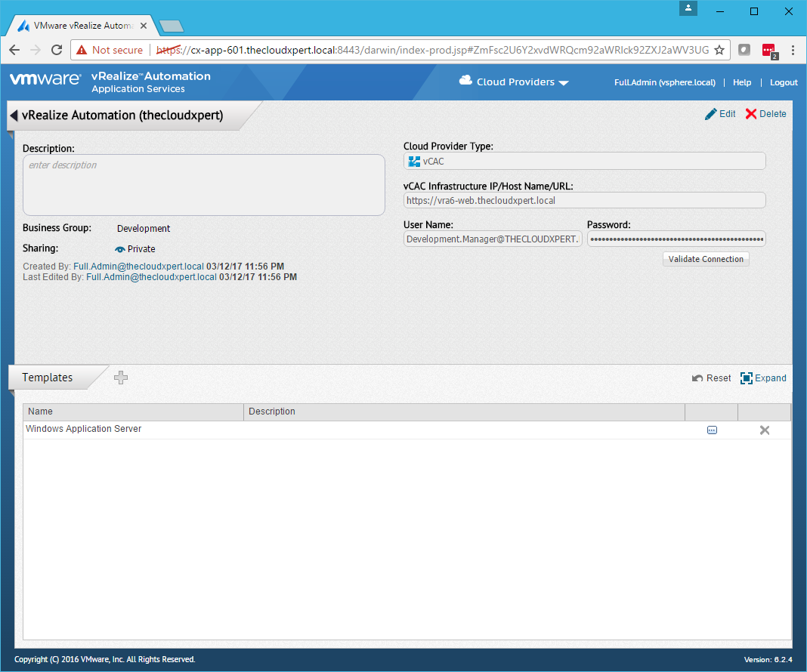Click the Edit pencil icon
Screen dimensions: 807x672
pyautogui.click(x=711, y=114)
